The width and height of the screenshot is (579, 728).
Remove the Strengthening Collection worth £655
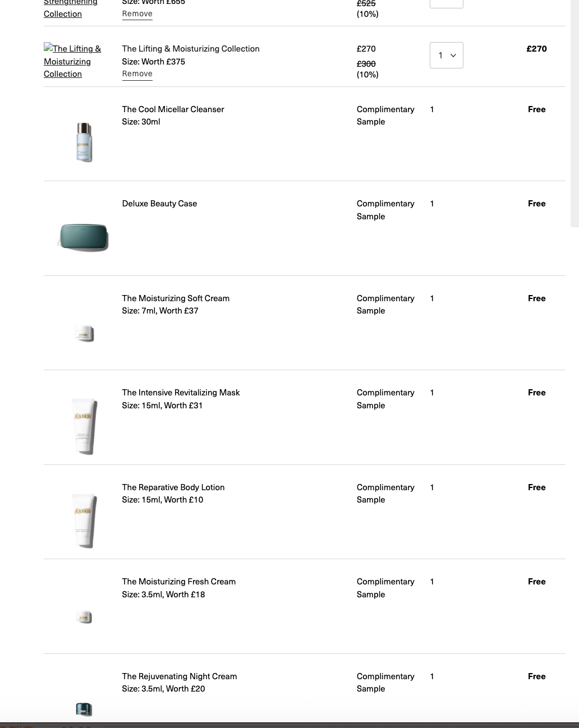[x=137, y=14]
